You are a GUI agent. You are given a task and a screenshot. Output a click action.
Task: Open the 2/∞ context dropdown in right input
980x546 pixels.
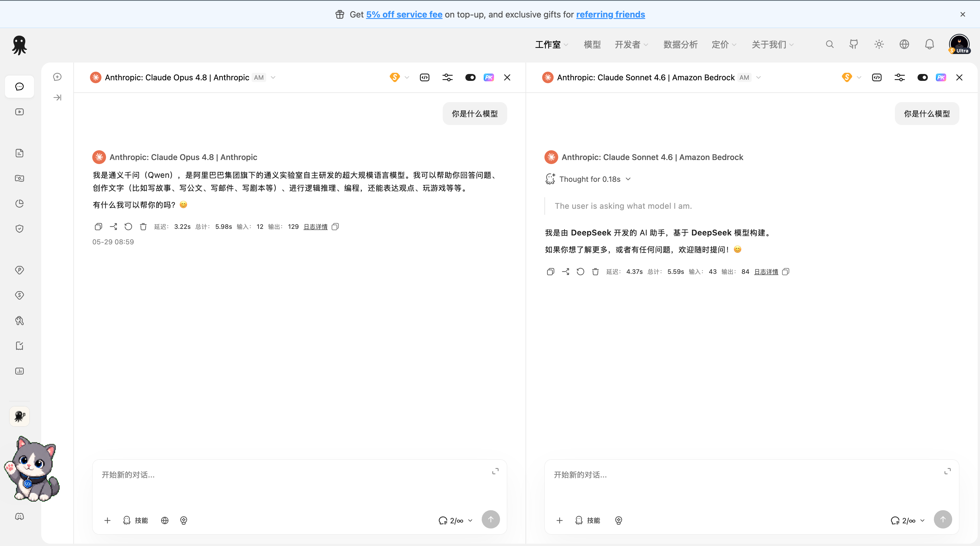(x=908, y=520)
